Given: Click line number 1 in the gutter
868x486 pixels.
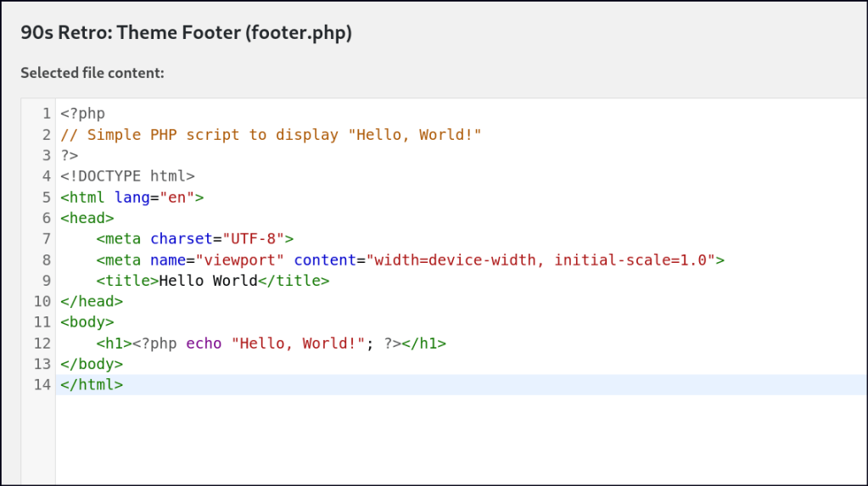Looking at the screenshot, I should tap(47, 114).
